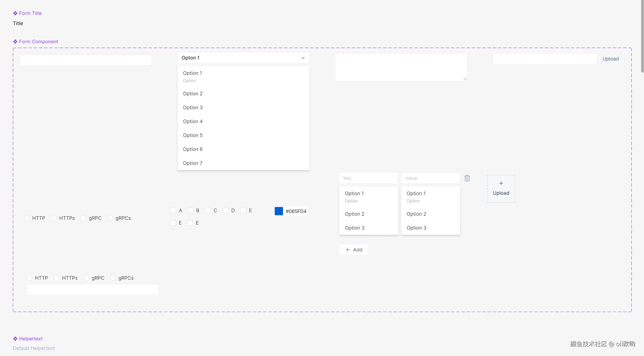Select Option 5 in the main dropdown list

[193, 135]
